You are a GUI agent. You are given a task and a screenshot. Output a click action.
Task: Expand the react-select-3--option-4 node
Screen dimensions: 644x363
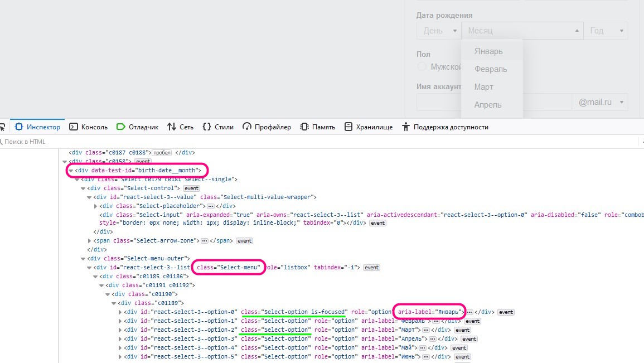[x=120, y=348]
